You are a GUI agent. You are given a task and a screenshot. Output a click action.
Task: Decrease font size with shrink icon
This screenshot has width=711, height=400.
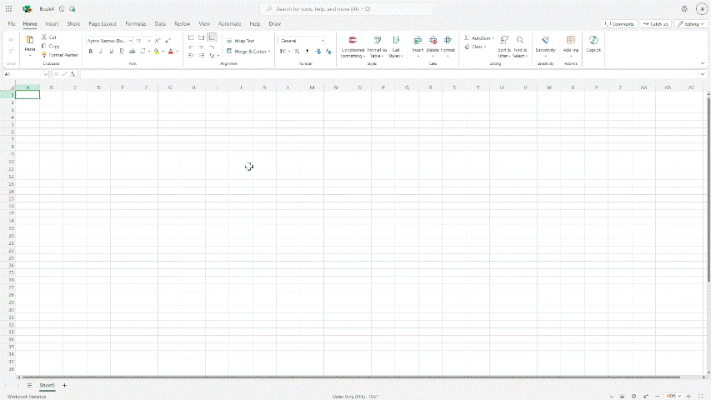(168, 41)
